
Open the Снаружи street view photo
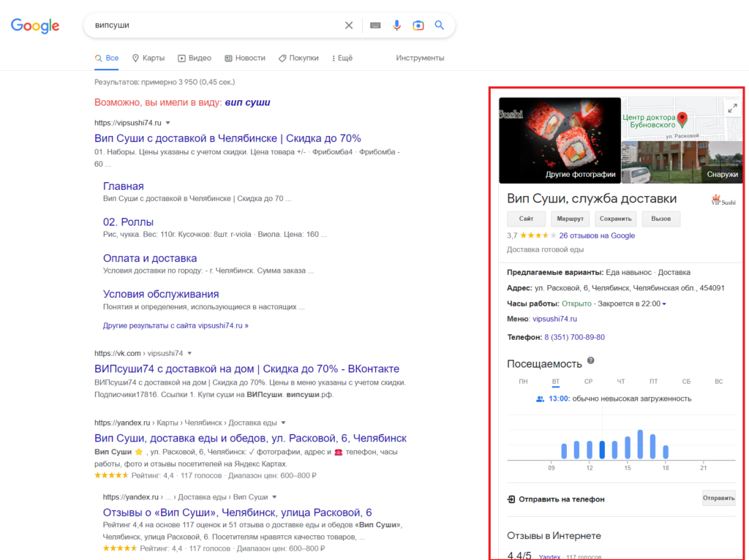(682, 162)
